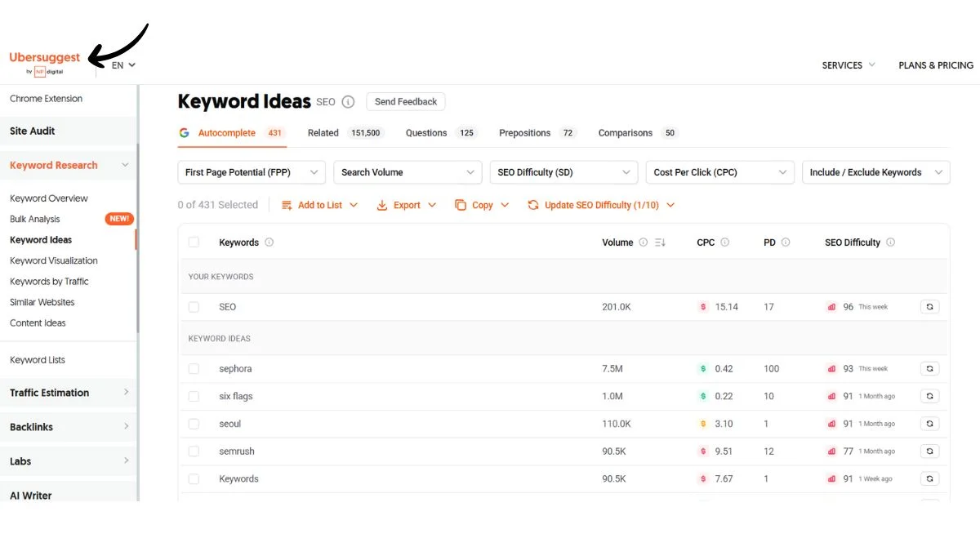Check the box for seoul

coord(194,424)
